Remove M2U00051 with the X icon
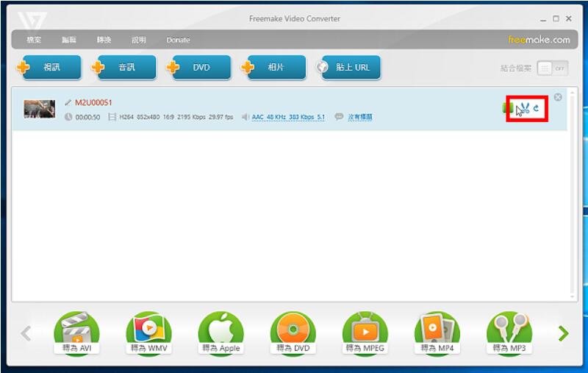The width and height of the screenshot is (588, 373). (x=558, y=97)
